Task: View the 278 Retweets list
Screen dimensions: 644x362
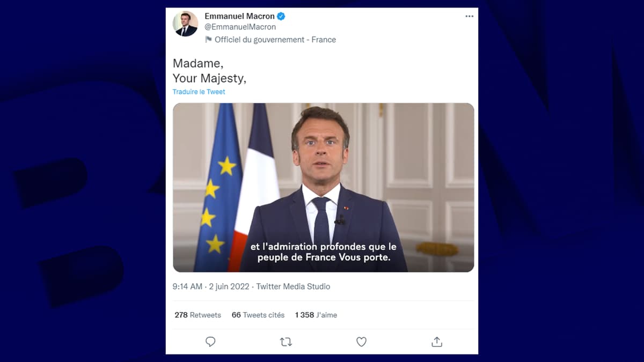Action: point(198,315)
